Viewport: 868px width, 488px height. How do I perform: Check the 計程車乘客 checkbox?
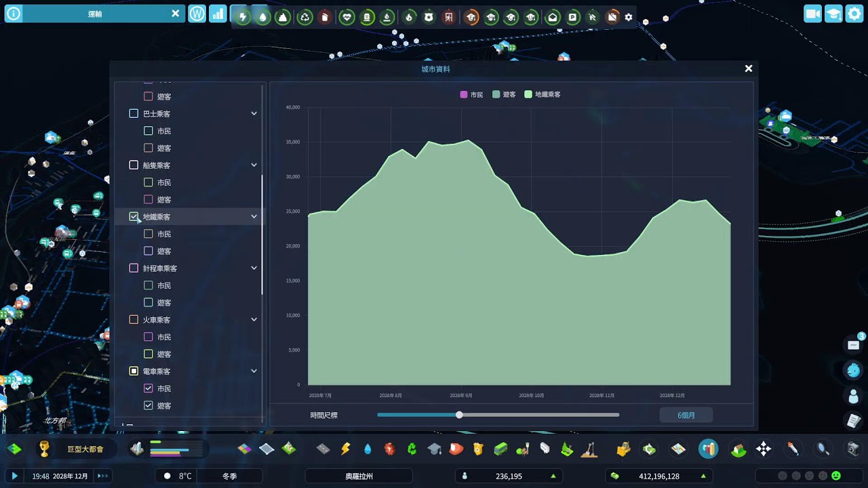(x=134, y=268)
